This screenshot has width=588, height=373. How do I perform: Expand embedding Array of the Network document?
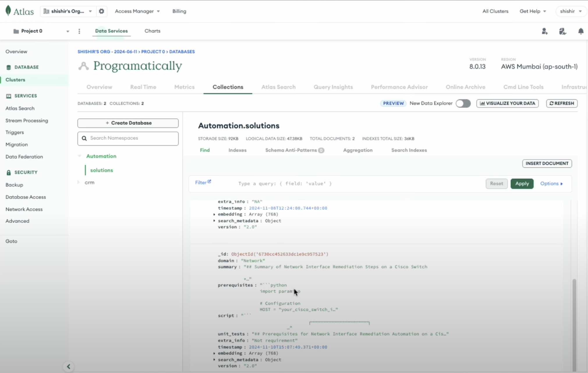click(x=214, y=353)
